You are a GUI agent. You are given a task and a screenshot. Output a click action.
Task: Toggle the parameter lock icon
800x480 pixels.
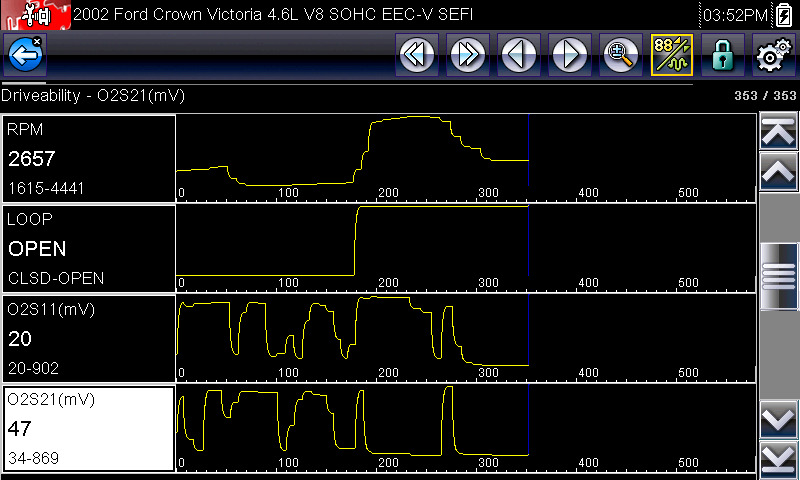pos(722,56)
